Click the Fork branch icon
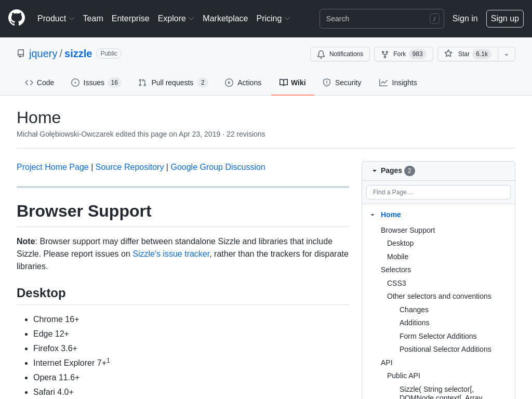The image size is (532, 399). (x=385, y=54)
